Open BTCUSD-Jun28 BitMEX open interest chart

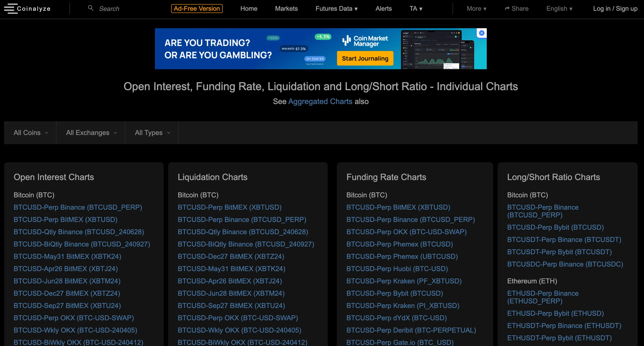click(x=67, y=281)
